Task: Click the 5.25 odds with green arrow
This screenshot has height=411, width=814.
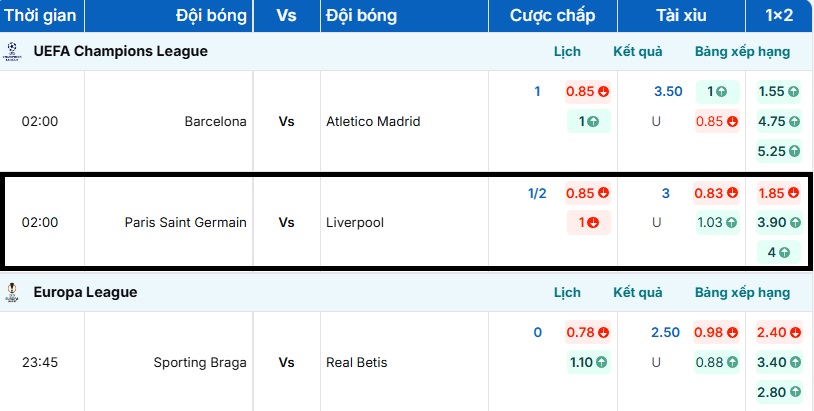Action: (778, 151)
